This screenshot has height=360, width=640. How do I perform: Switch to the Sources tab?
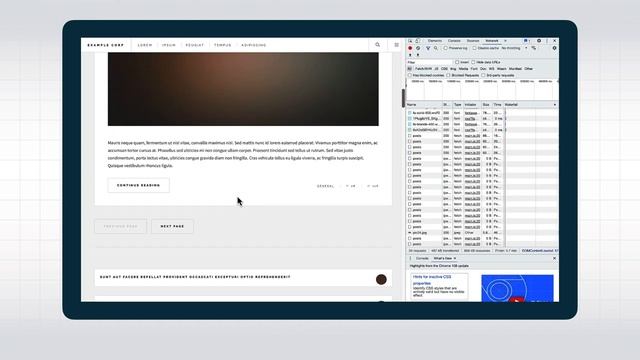[473, 41]
